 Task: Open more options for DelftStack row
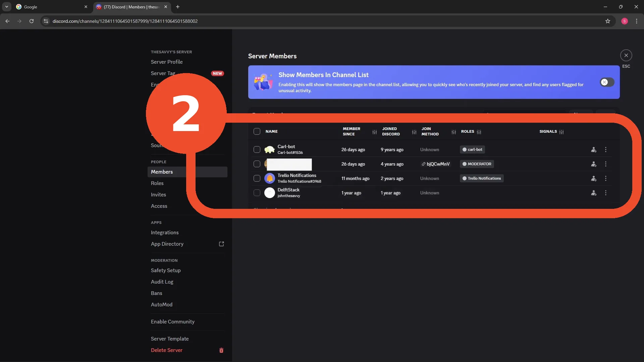[x=606, y=193]
